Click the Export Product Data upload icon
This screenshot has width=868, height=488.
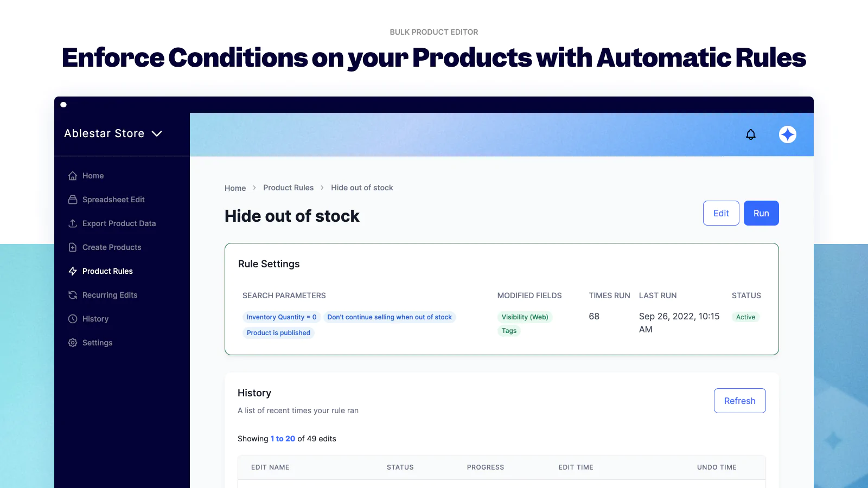tap(73, 223)
